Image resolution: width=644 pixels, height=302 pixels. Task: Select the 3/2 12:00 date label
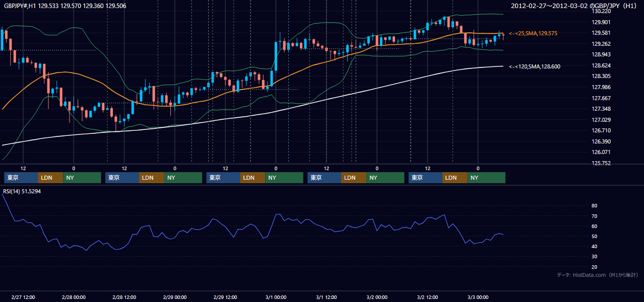427,297
